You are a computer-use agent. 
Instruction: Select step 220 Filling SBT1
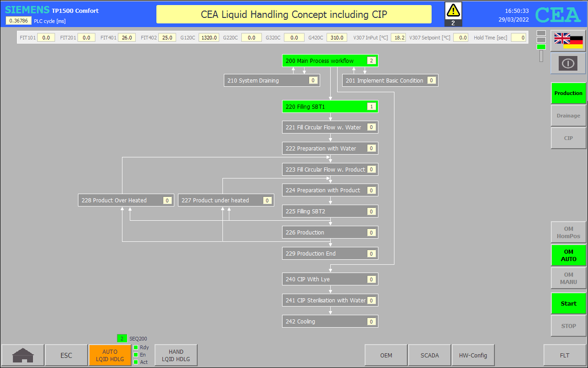pyautogui.click(x=330, y=106)
